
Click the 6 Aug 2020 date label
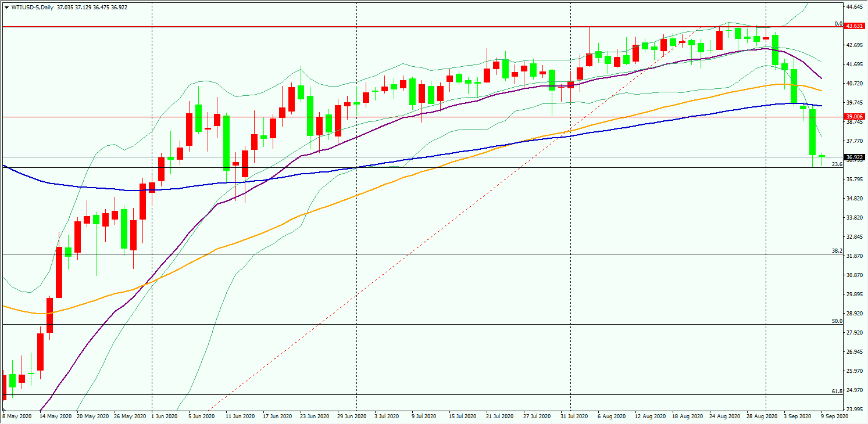(610, 416)
